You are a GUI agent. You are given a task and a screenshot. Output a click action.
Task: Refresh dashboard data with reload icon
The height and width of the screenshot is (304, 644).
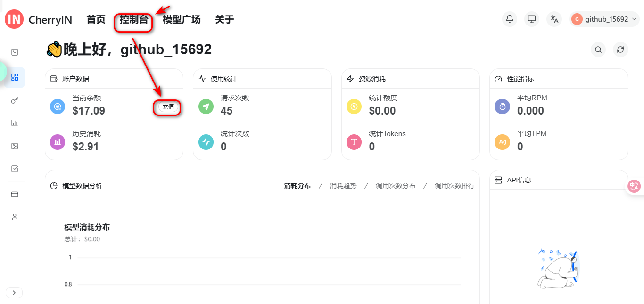pyautogui.click(x=620, y=49)
